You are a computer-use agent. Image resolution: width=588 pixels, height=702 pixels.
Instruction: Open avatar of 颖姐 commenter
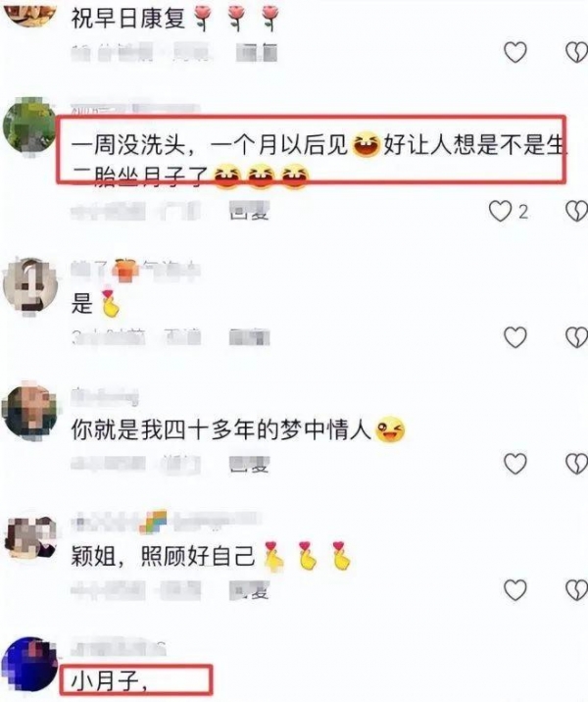[x=29, y=537]
